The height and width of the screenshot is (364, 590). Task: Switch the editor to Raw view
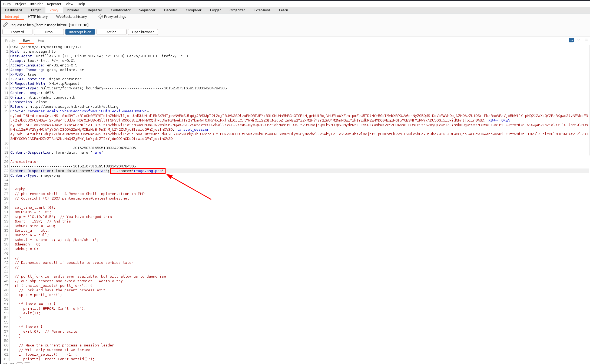[x=26, y=41]
